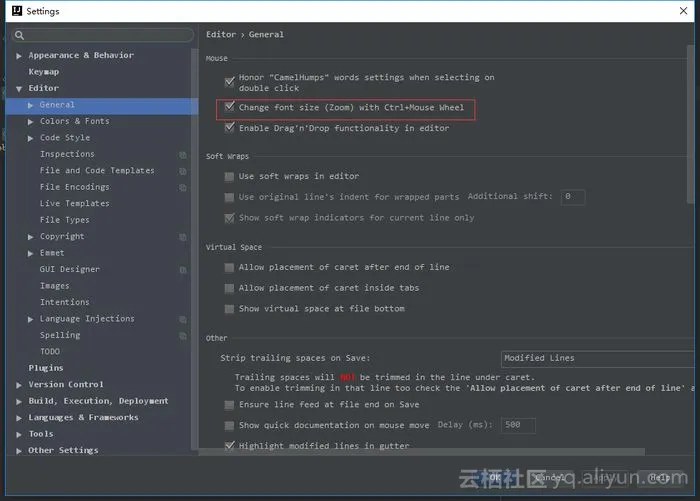Expand the Emmet arrow

(30, 254)
